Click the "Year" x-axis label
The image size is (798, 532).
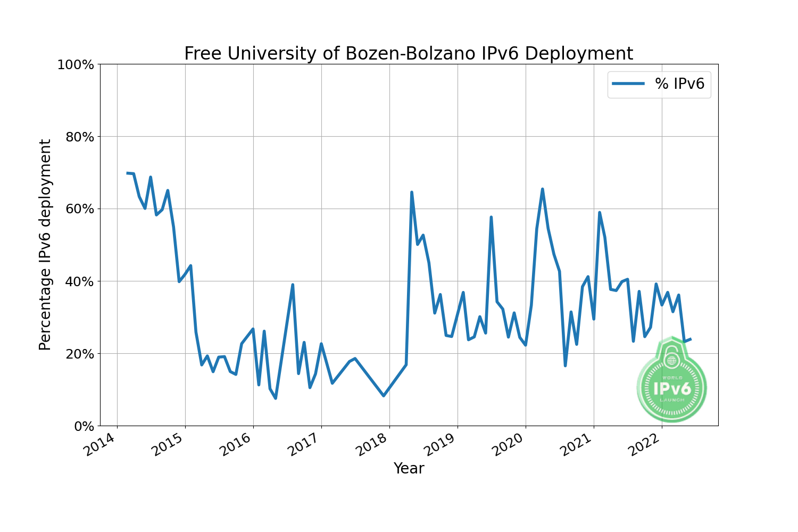(x=409, y=469)
